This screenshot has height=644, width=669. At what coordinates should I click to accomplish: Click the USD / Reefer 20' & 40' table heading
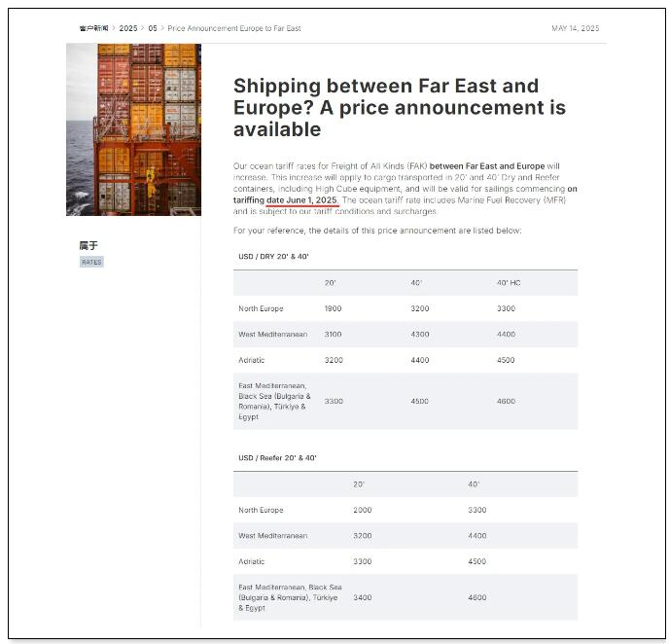pos(277,458)
